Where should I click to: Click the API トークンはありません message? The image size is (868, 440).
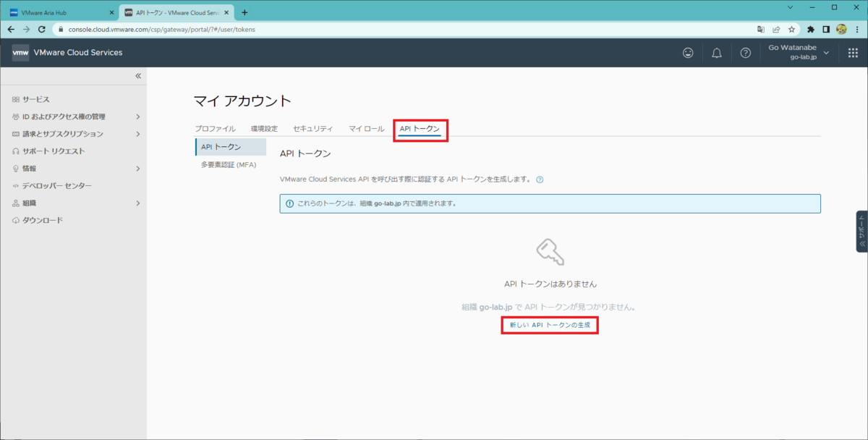(x=550, y=284)
